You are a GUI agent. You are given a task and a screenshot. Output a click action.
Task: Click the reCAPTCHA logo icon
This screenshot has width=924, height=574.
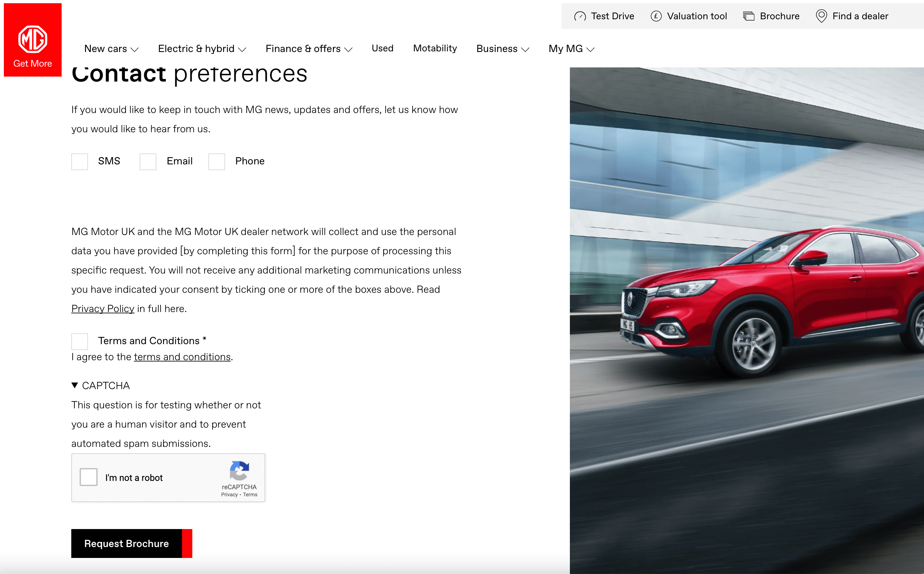point(240,471)
